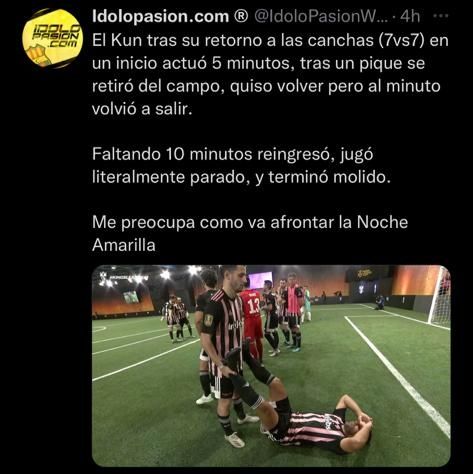The height and width of the screenshot is (474, 473).
Task: Open the @IdoloPasionW... handle link
Action: (319, 16)
